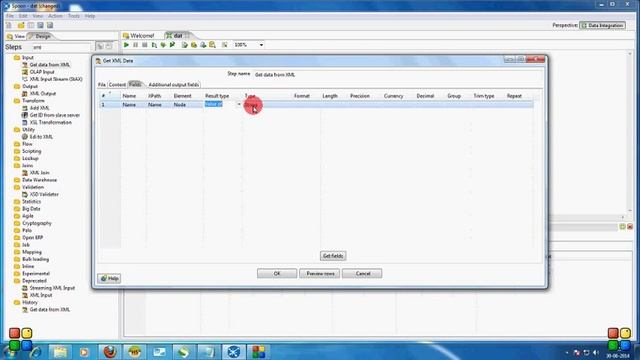Pause the running transformation
This screenshot has height=360, width=640.
[x=136, y=45]
